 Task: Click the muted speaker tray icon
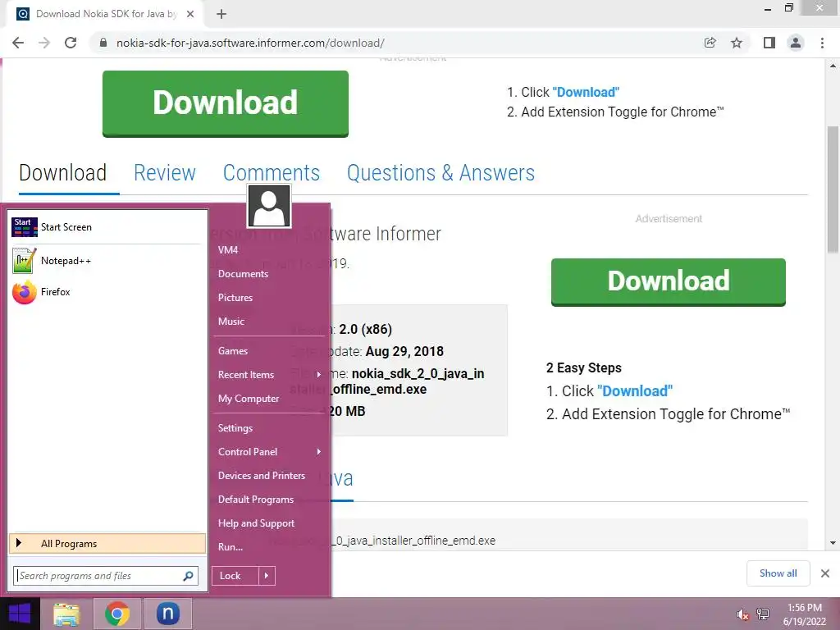pyautogui.click(x=742, y=614)
